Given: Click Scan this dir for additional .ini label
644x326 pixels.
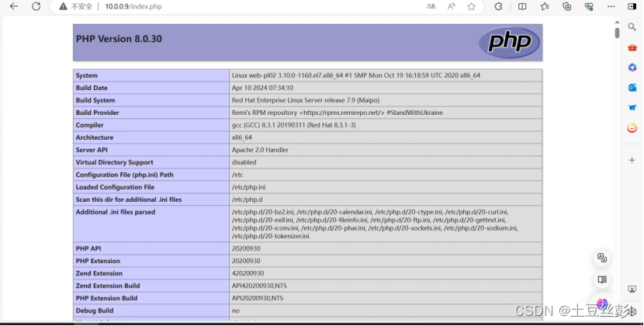Looking at the screenshot, I should 129,199.
